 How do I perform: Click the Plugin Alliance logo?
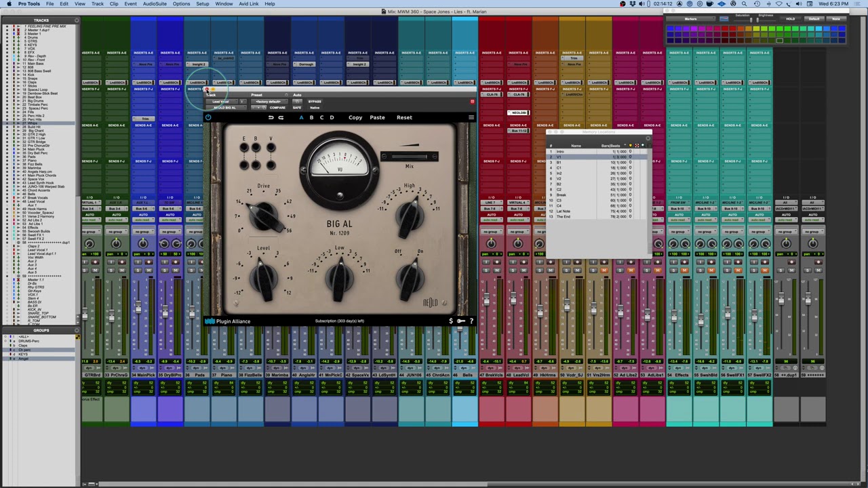point(228,321)
